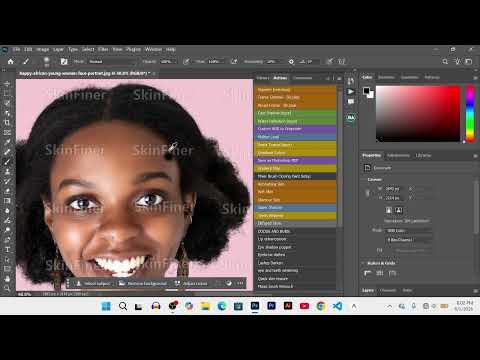Open the round RA plugin icon

tap(351, 118)
